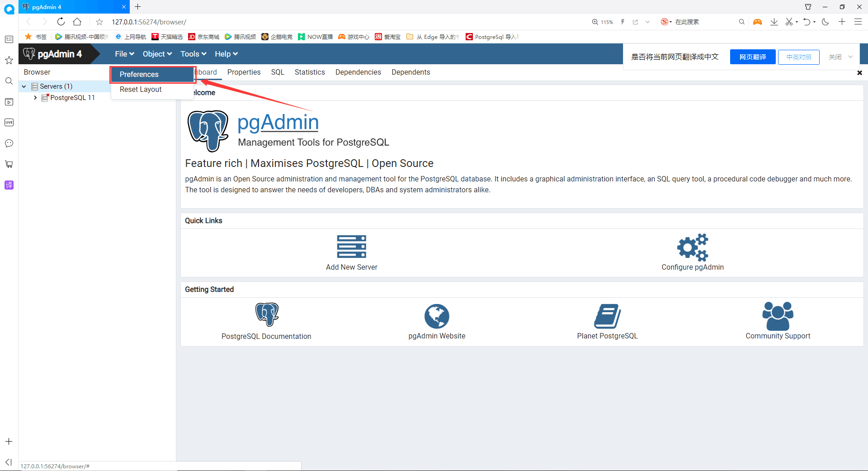Open the 腾讯视频 bookmark
Image resolution: width=868 pixels, height=471 pixels.
[240, 37]
